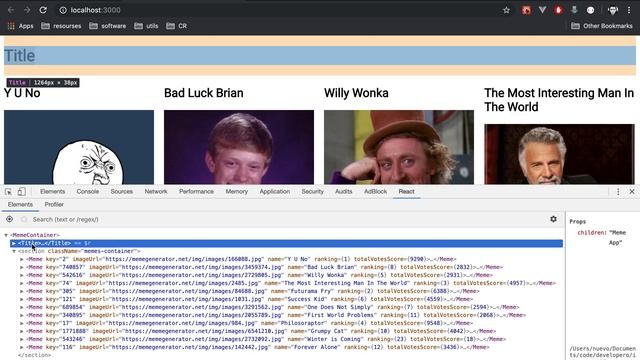Open the utils bookmark folder

coord(146,26)
